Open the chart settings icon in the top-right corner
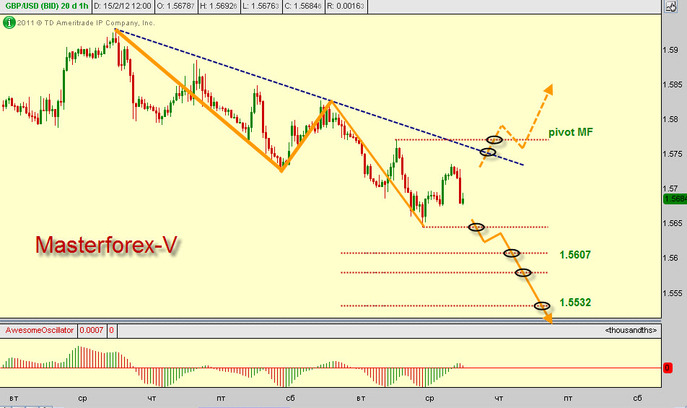Screen dimensions: 687x408 click(x=671, y=6)
